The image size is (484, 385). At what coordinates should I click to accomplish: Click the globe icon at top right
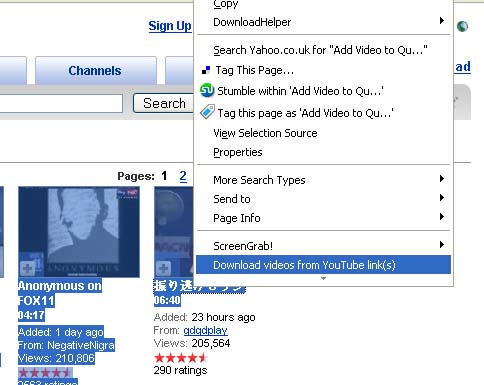(x=462, y=26)
